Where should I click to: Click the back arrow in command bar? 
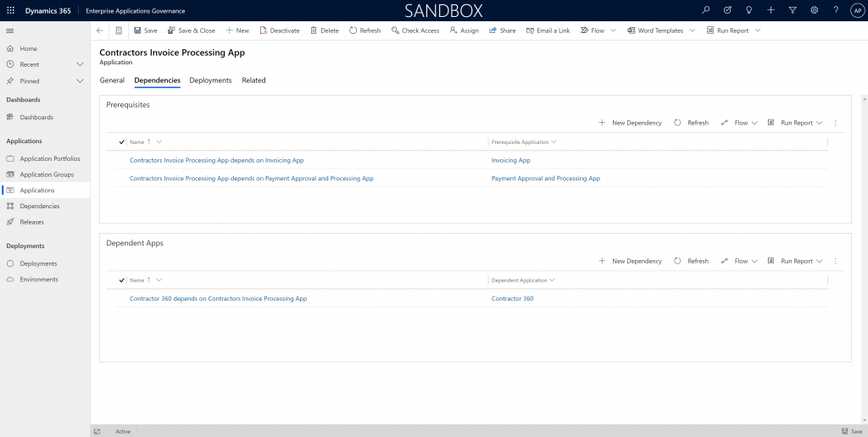[x=100, y=30]
